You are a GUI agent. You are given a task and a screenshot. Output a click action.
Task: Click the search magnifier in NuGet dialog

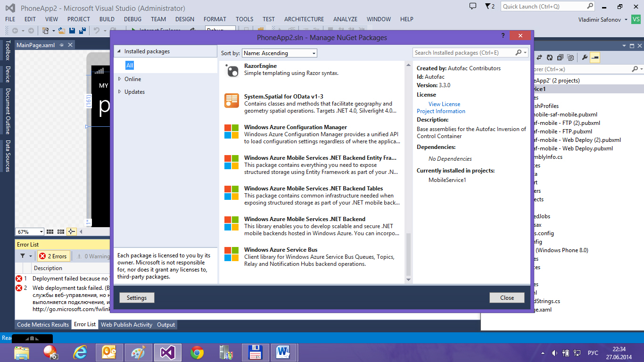[x=518, y=53]
